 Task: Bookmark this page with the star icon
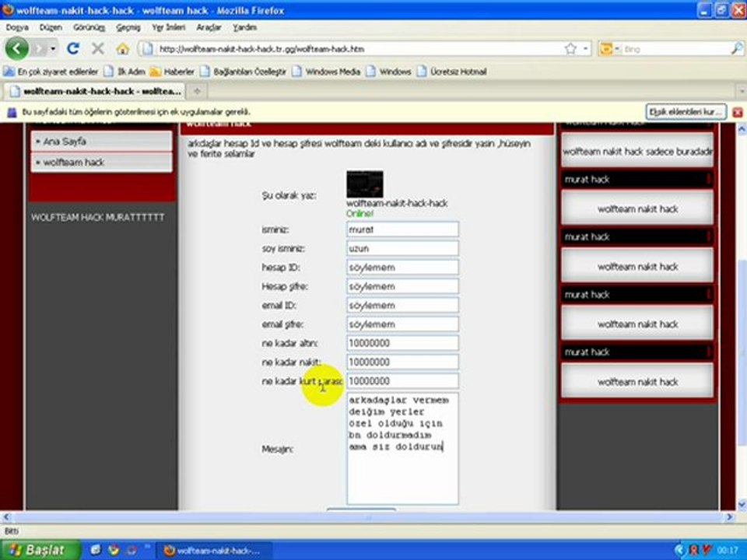tap(570, 48)
